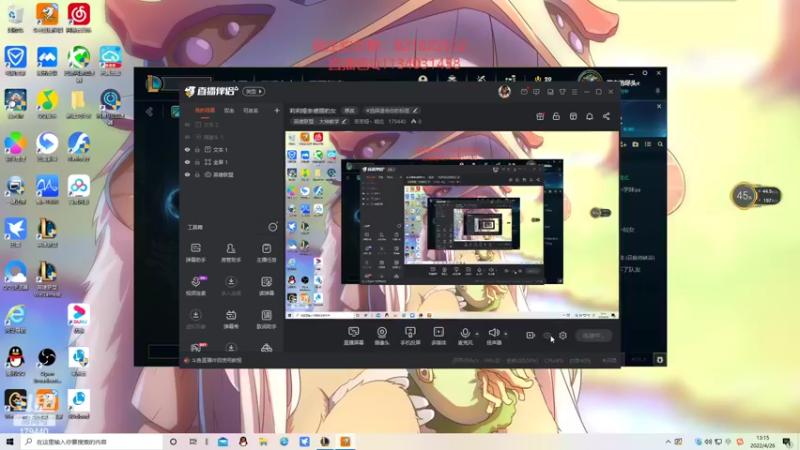Open Windows Start menu

click(x=10, y=441)
